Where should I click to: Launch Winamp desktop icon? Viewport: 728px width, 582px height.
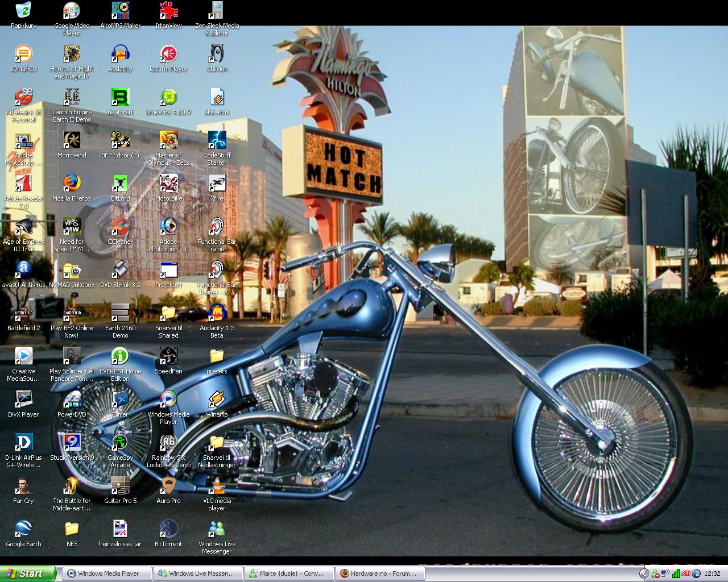pos(217,404)
